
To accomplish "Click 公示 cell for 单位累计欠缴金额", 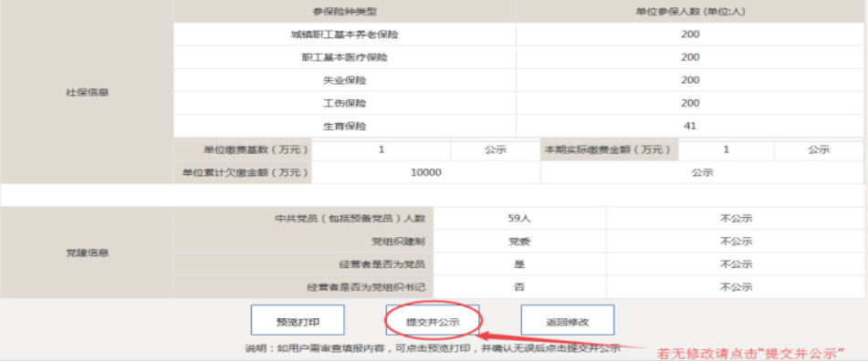I will click(x=703, y=172).
